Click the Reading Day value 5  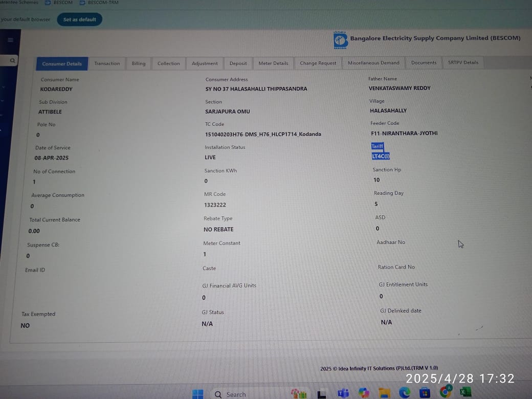(x=376, y=204)
